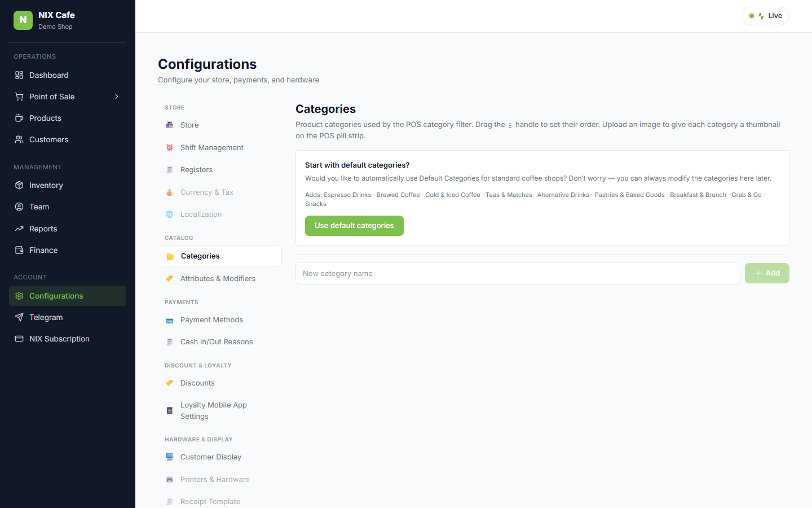Click the Reports trend-line icon
Image resolution: width=812 pixels, height=508 pixels.
(19, 229)
